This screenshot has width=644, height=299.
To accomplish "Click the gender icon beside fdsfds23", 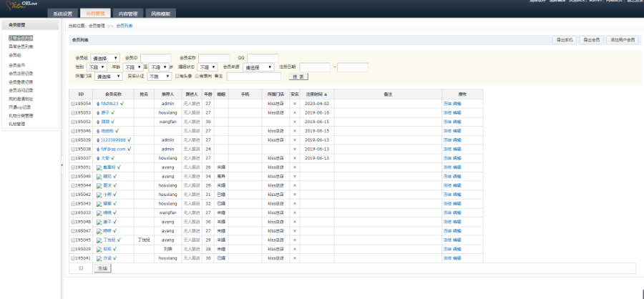I will pos(97,104).
